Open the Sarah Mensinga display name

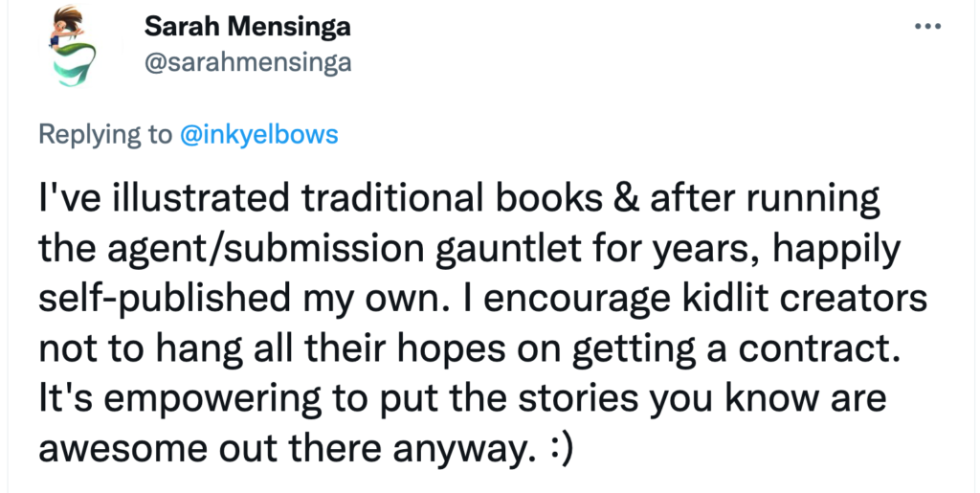click(x=248, y=26)
